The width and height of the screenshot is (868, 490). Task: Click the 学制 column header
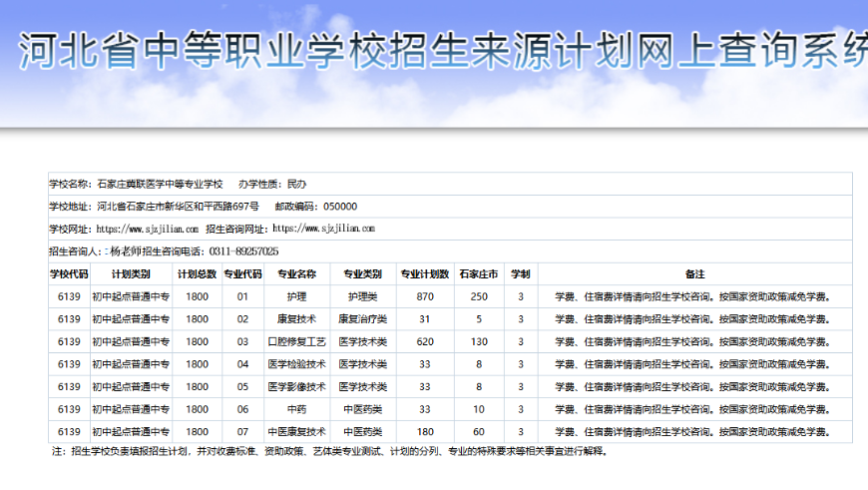click(521, 274)
